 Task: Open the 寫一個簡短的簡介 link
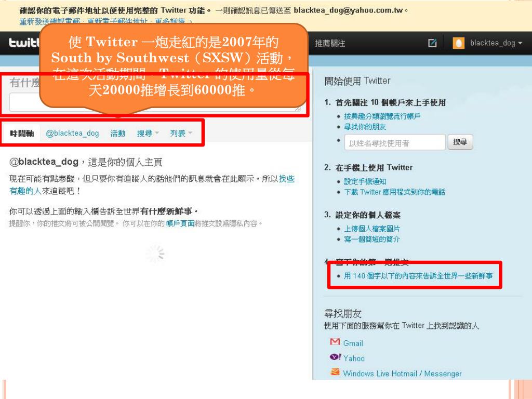coord(371,239)
